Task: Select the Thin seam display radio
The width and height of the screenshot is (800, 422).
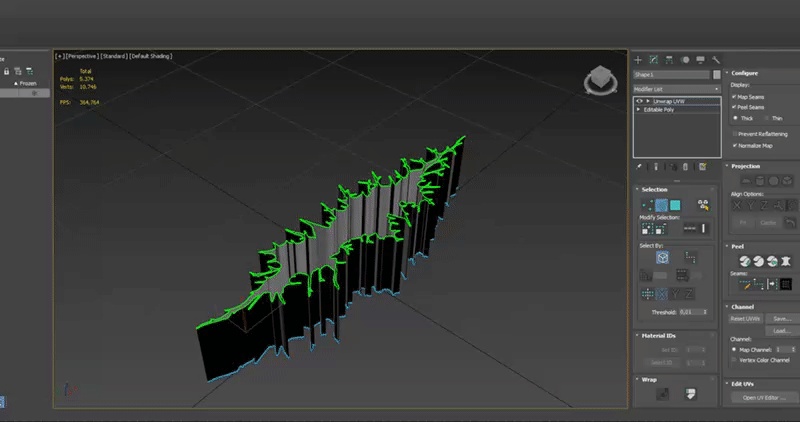Action: tap(767, 118)
